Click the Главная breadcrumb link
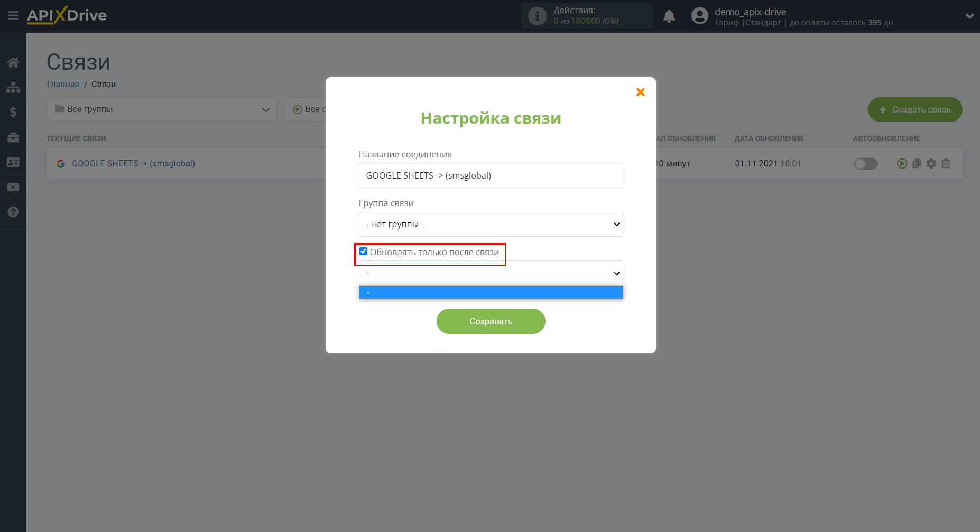Image resolution: width=980 pixels, height=532 pixels. [63, 84]
